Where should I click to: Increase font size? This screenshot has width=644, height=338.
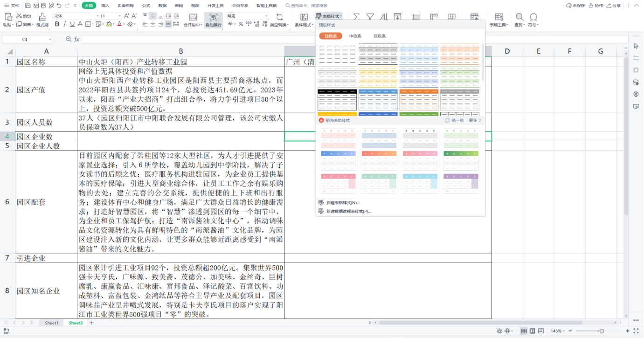click(127, 16)
